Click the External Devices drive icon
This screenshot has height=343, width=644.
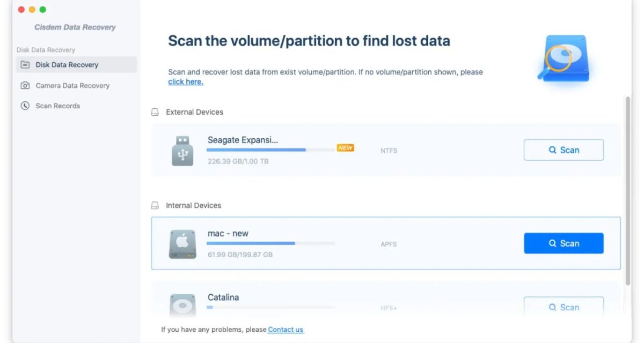(x=155, y=113)
